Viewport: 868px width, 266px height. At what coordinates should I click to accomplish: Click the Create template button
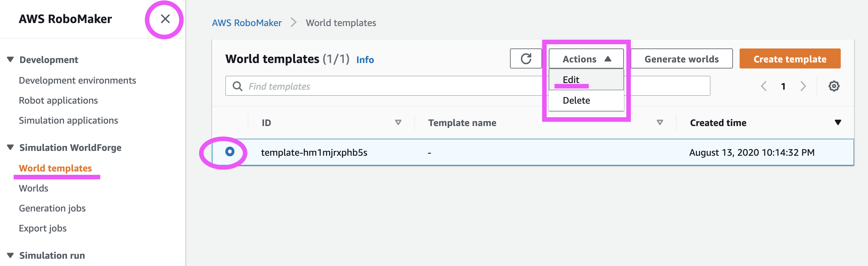790,59
